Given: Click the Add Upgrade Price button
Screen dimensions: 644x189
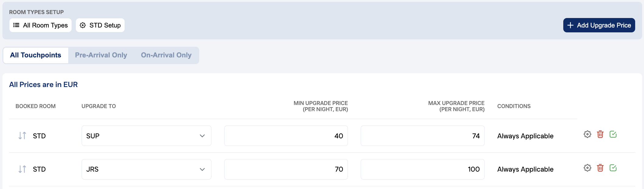Looking at the screenshot, I should [x=599, y=25].
